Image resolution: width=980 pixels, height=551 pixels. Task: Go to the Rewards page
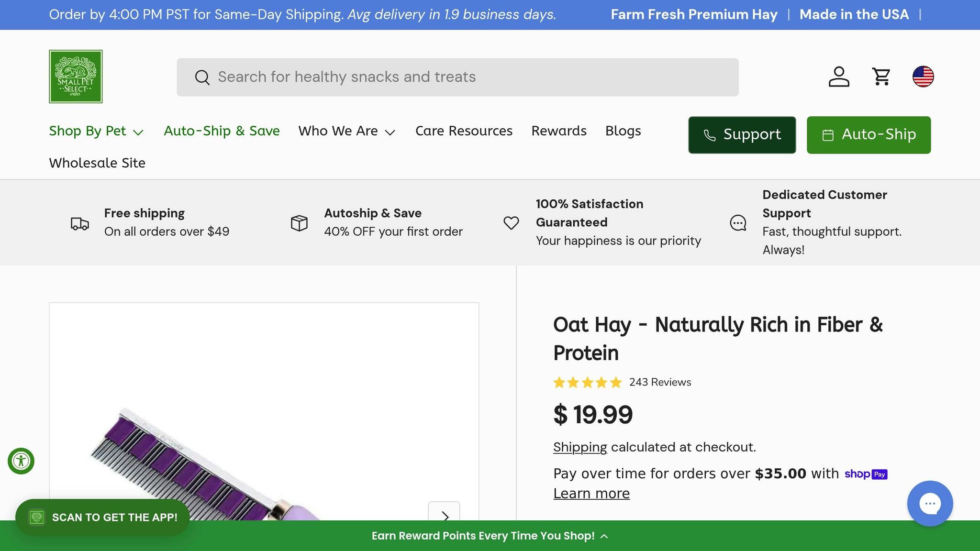[558, 131]
